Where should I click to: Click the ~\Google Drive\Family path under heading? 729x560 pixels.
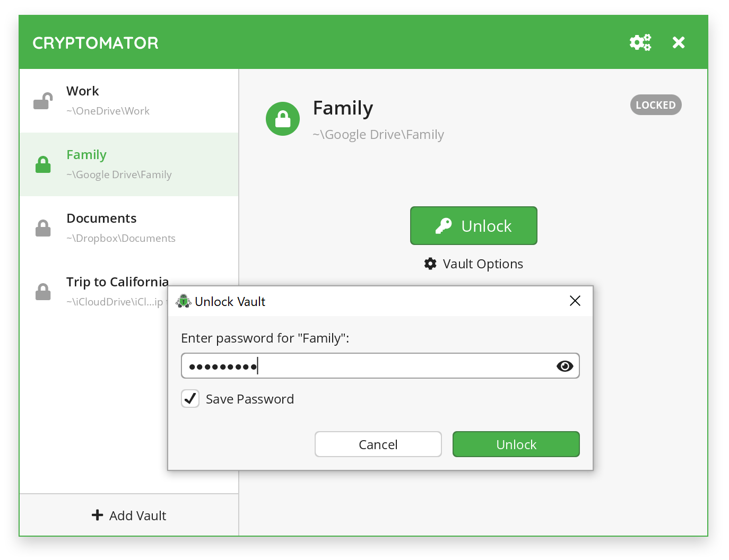pos(378,135)
